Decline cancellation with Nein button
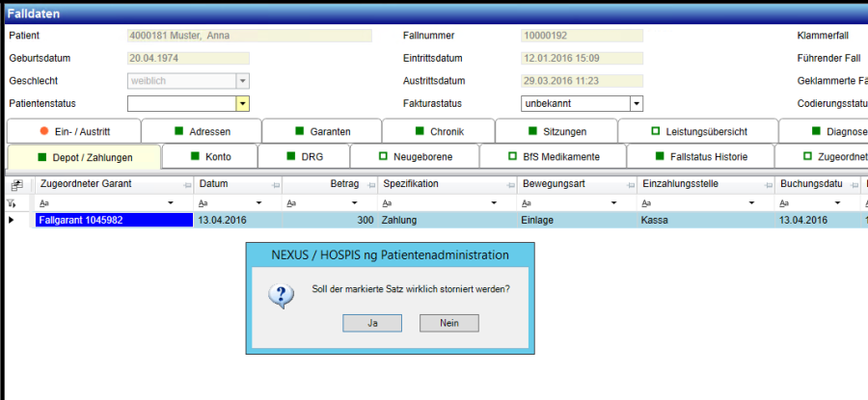The width and height of the screenshot is (868, 400). click(x=448, y=323)
